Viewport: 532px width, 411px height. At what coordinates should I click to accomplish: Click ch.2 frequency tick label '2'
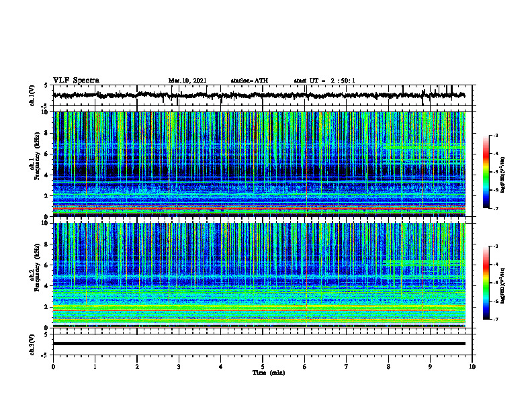pos(47,307)
